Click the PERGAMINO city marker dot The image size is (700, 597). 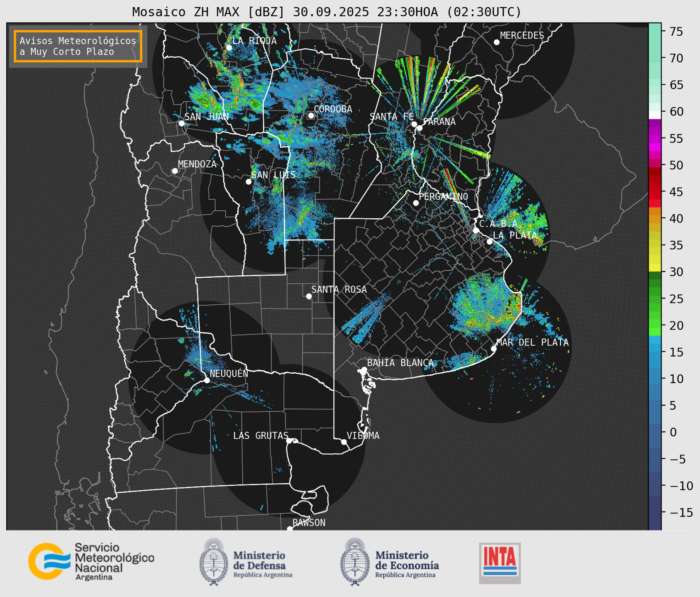pyautogui.click(x=416, y=203)
